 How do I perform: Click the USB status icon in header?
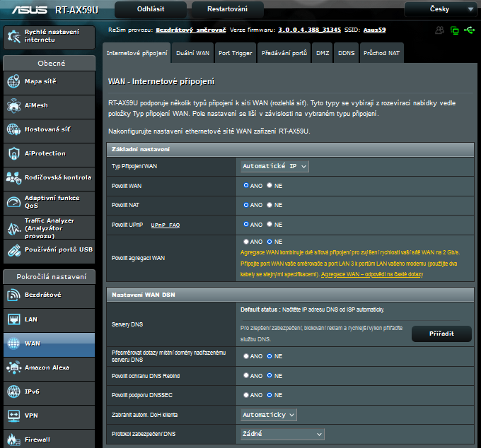tap(470, 30)
